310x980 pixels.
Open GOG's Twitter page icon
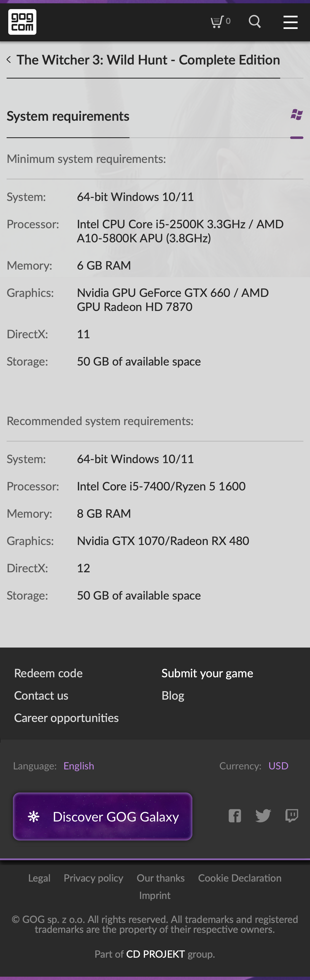tap(263, 816)
